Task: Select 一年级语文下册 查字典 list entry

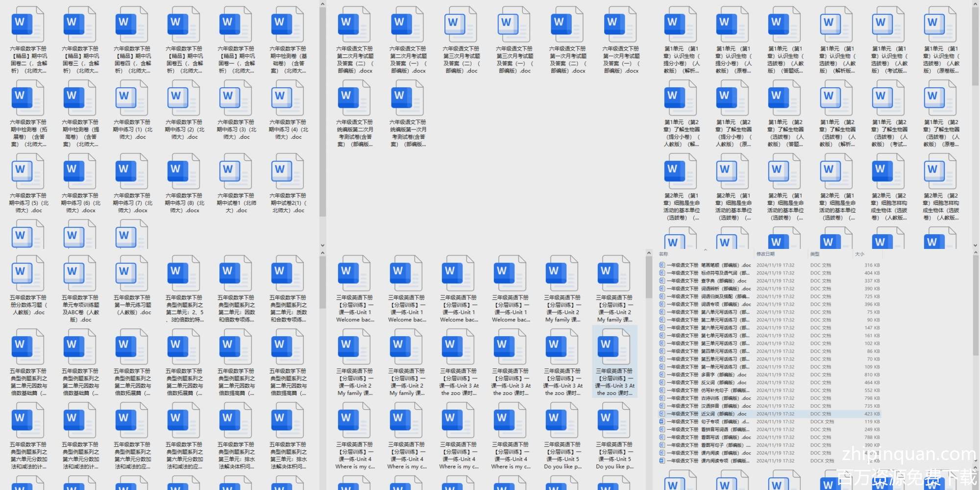Action: [x=706, y=281]
